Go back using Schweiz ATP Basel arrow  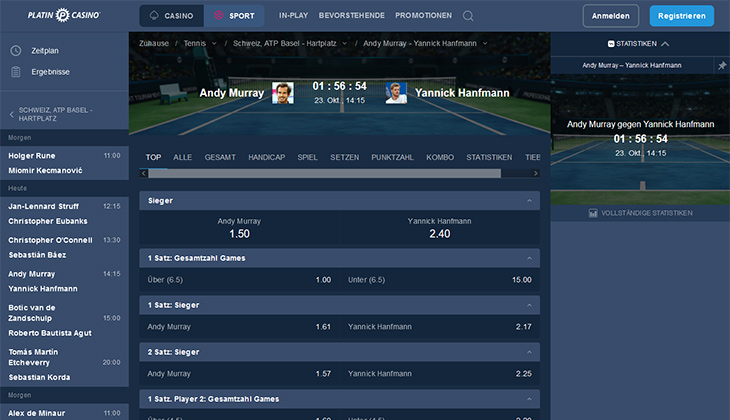click(x=12, y=114)
